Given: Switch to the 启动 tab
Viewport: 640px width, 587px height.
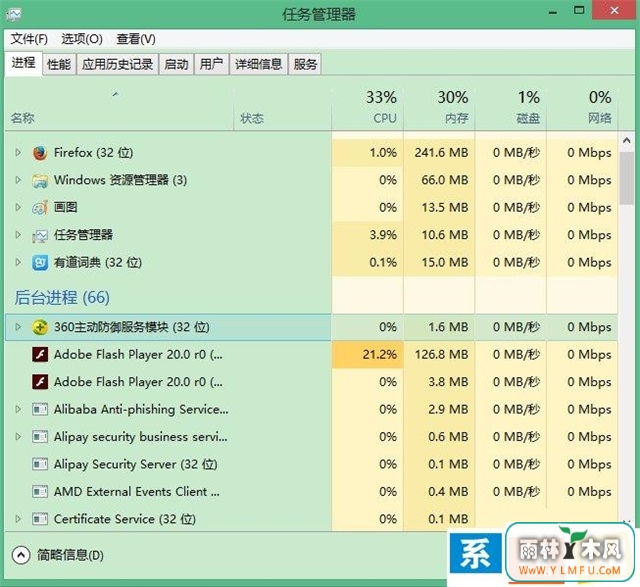Looking at the screenshot, I should pos(176,64).
